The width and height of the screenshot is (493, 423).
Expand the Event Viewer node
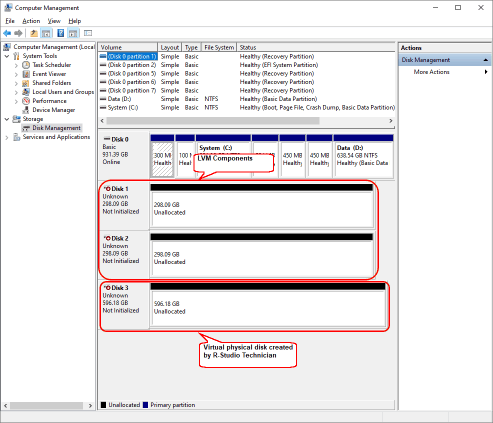click(16, 74)
